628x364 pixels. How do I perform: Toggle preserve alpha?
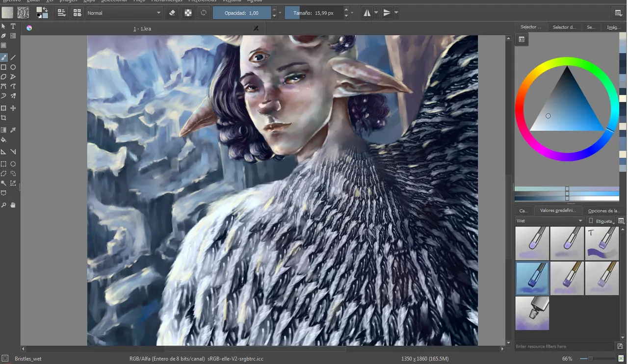point(188,13)
